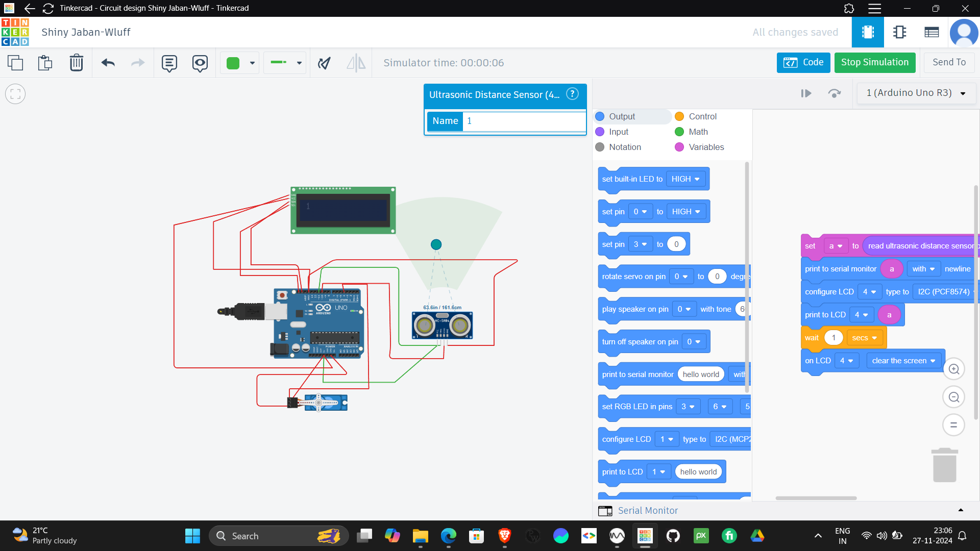
Task: Open HIGH dropdown on set built-in LED block
Action: click(685, 179)
